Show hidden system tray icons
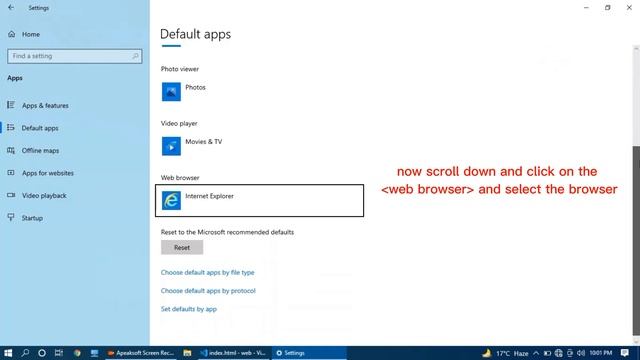The height and width of the screenshot is (360, 640). click(x=536, y=353)
